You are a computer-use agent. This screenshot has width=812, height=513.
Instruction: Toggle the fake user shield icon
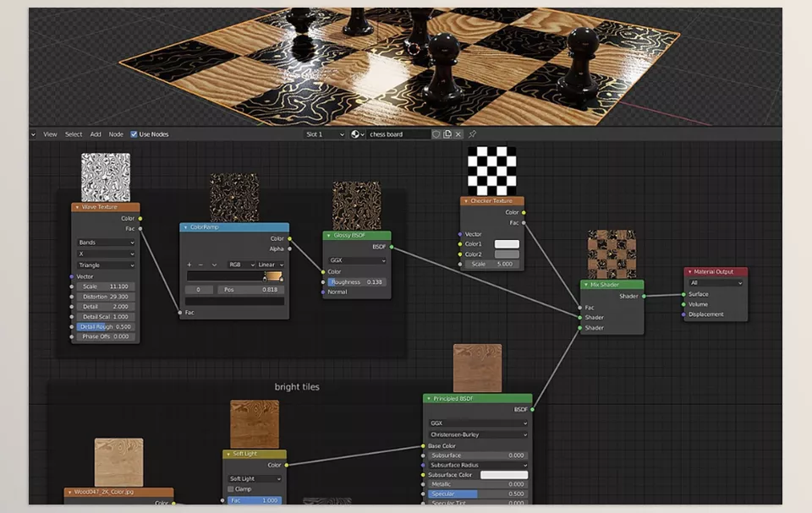pos(436,134)
